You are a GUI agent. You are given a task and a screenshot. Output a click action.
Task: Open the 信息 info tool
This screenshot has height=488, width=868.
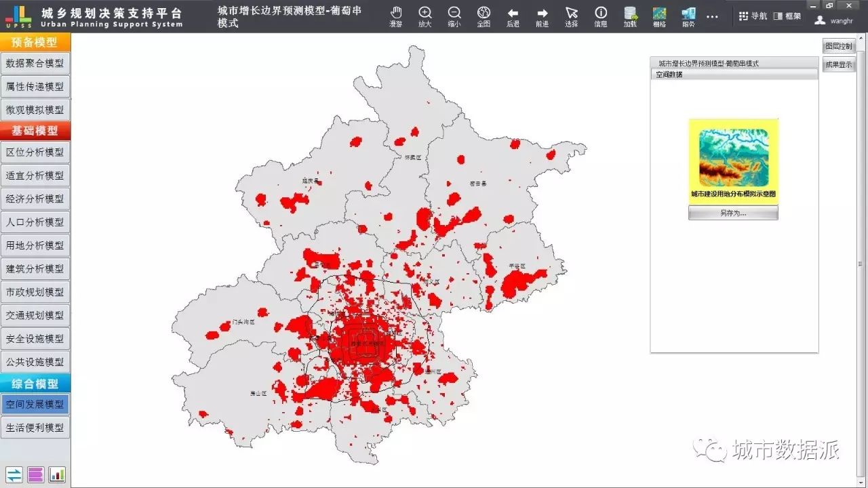(x=601, y=17)
